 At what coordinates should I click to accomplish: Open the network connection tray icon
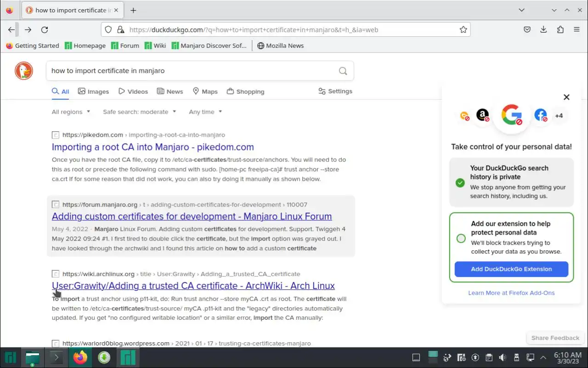click(530, 357)
